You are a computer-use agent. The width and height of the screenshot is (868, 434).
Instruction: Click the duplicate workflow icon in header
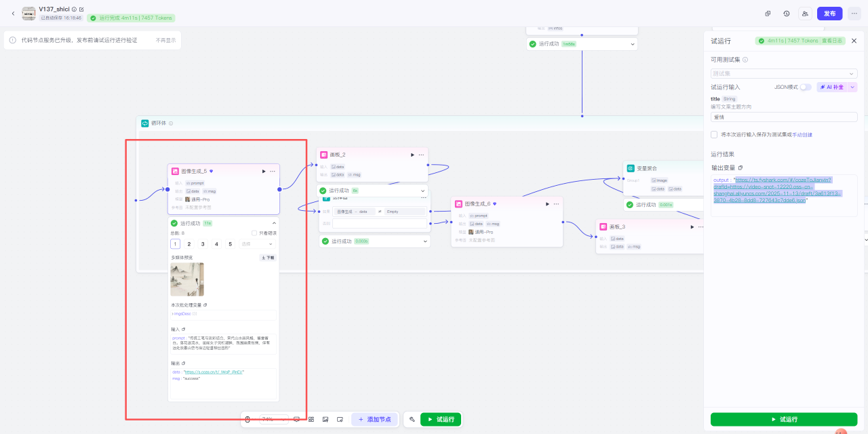[768, 14]
